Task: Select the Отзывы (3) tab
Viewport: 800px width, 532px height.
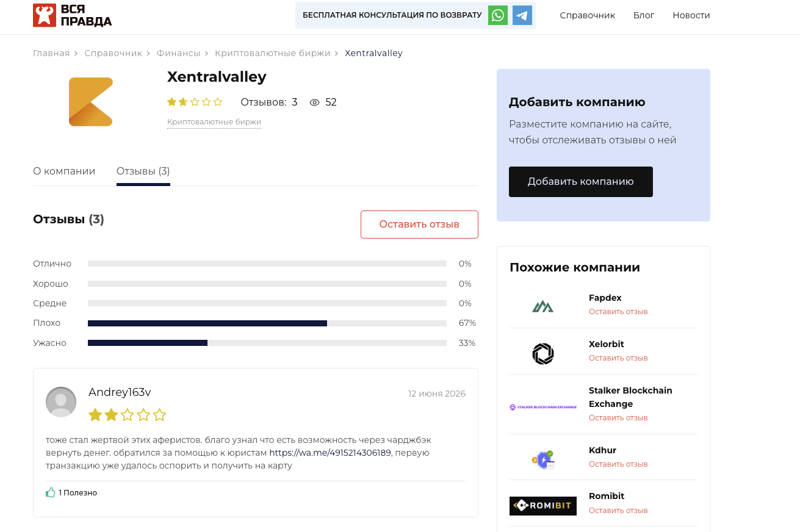Action: click(143, 171)
